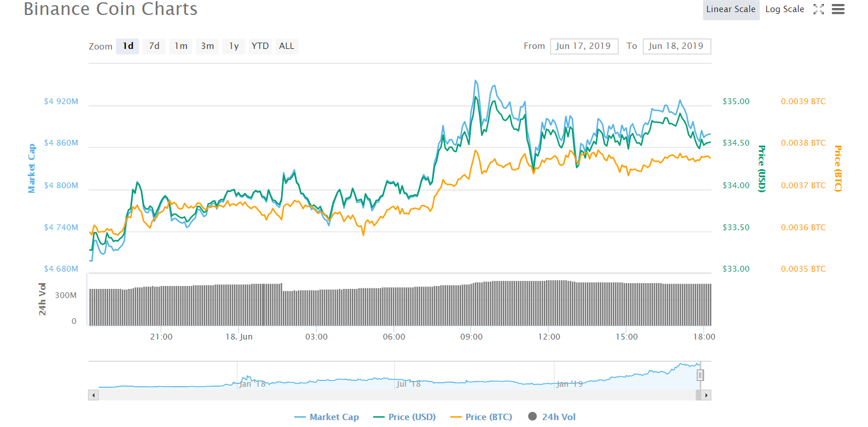Switch to Log Scale

coord(785,9)
